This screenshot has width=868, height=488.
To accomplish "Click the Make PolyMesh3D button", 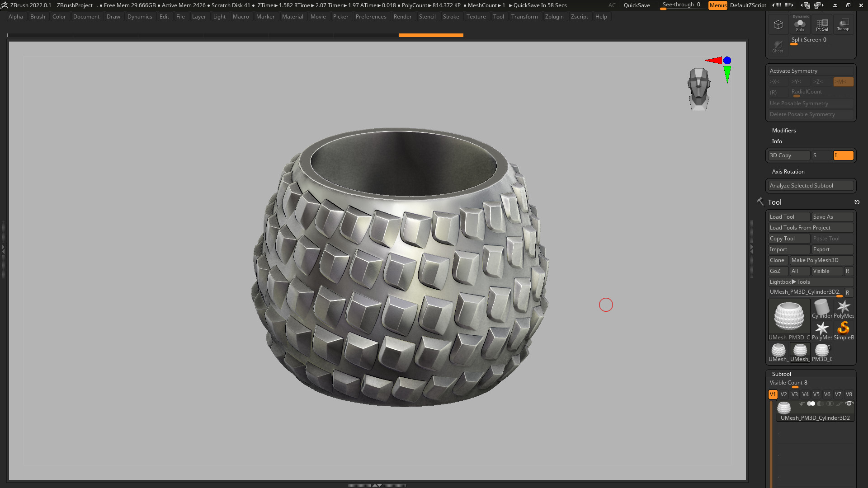I will (822, 260).
